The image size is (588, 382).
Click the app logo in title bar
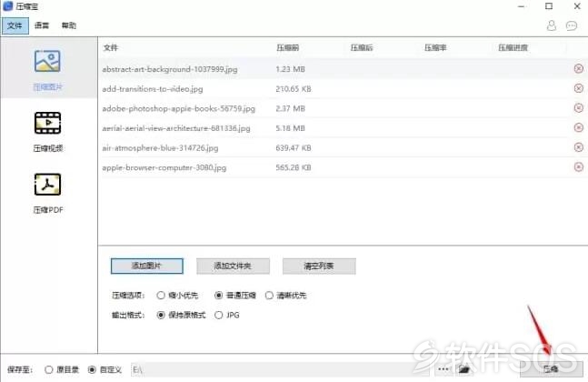pyautogui.click(x=7, y=6)
